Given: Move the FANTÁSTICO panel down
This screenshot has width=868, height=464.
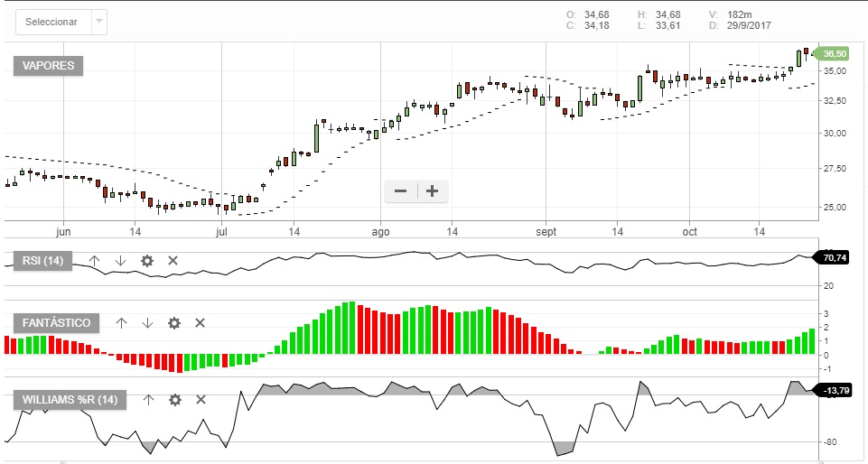Looking at the screenshot, I should [x=148, y=323].
